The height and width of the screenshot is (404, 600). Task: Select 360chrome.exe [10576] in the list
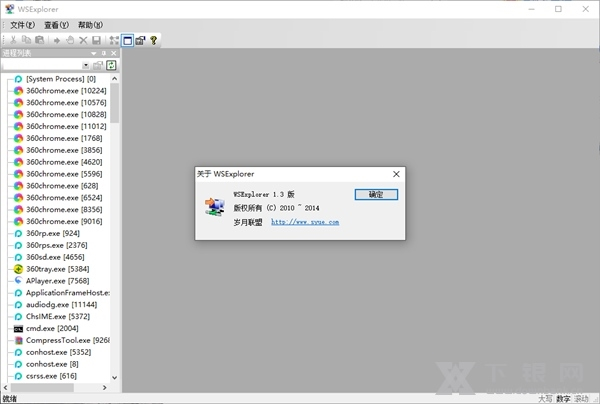pyautogui.click(x=66, y=103)
